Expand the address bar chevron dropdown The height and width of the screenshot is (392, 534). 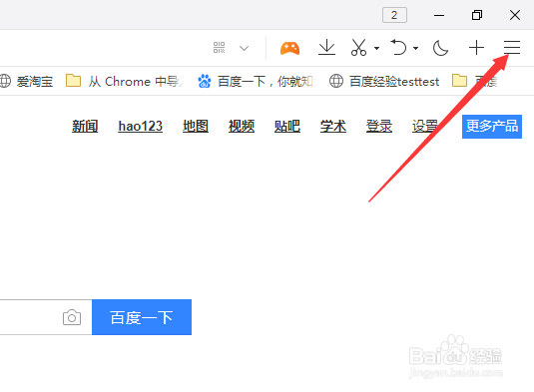[x=244, y=48]
